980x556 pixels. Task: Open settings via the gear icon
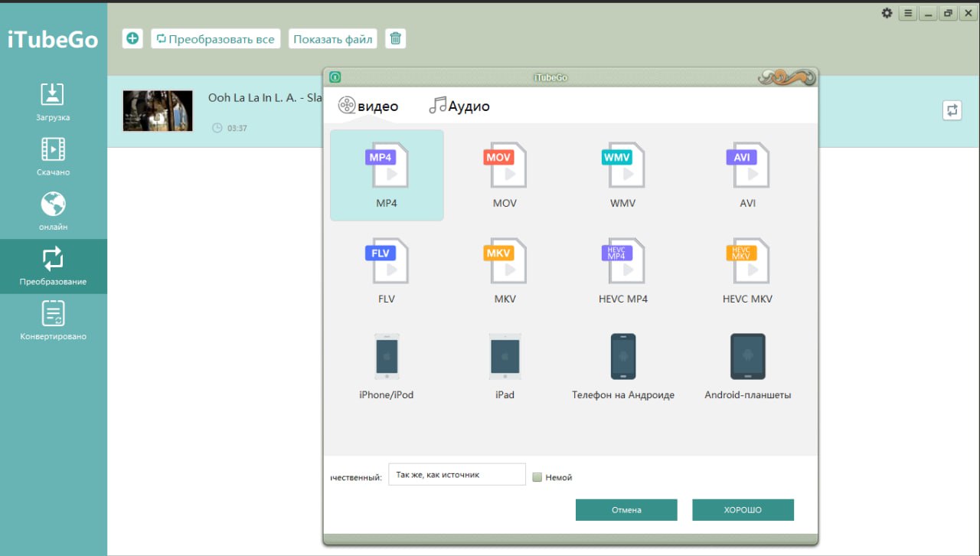point(887,13)
